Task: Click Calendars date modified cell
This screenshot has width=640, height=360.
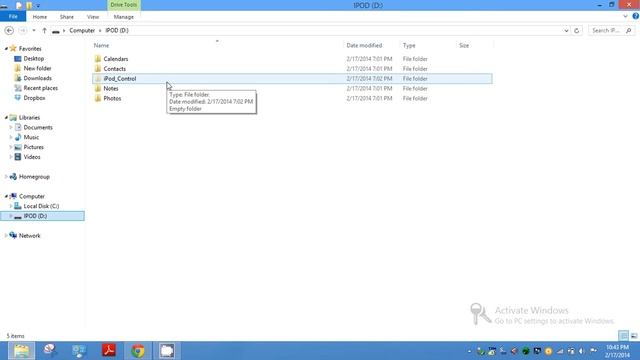Action: [x=369, y=59]
